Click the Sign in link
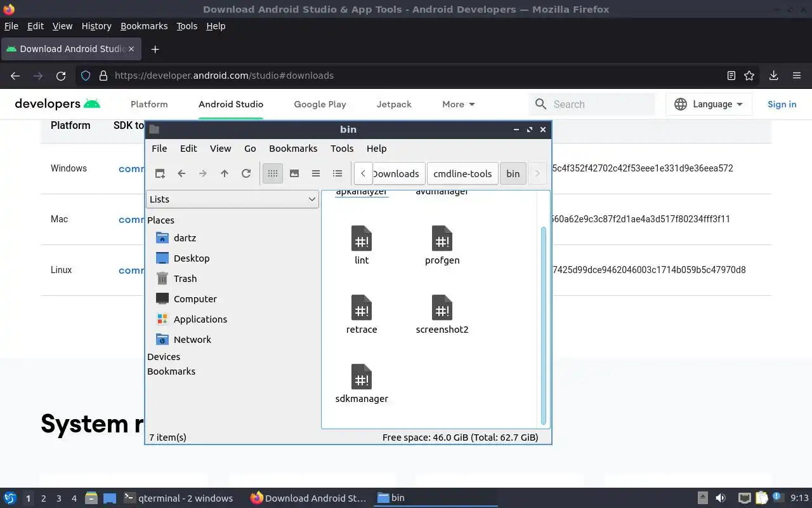Viewport: 812px width, 508px height. coord(782,104)
